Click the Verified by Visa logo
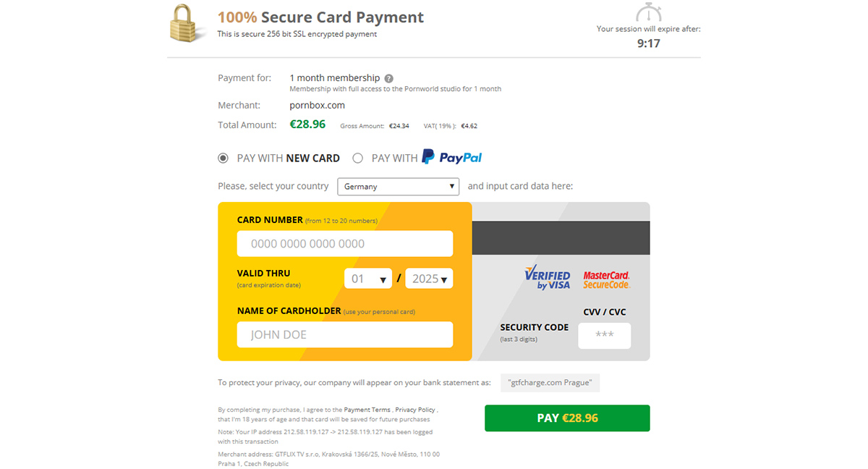The height and width of the screenshot is (469, 868). point(548,276)
